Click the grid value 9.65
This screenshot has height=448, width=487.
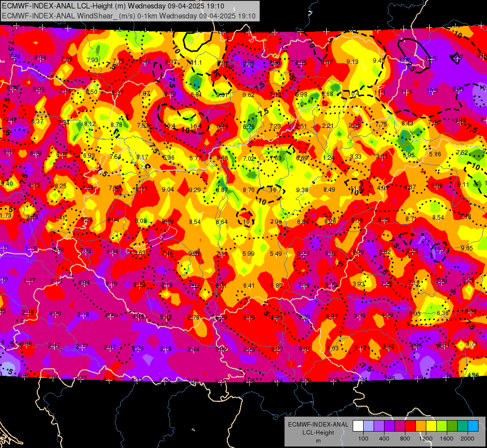pyautogui.click(x=467, y=248)
